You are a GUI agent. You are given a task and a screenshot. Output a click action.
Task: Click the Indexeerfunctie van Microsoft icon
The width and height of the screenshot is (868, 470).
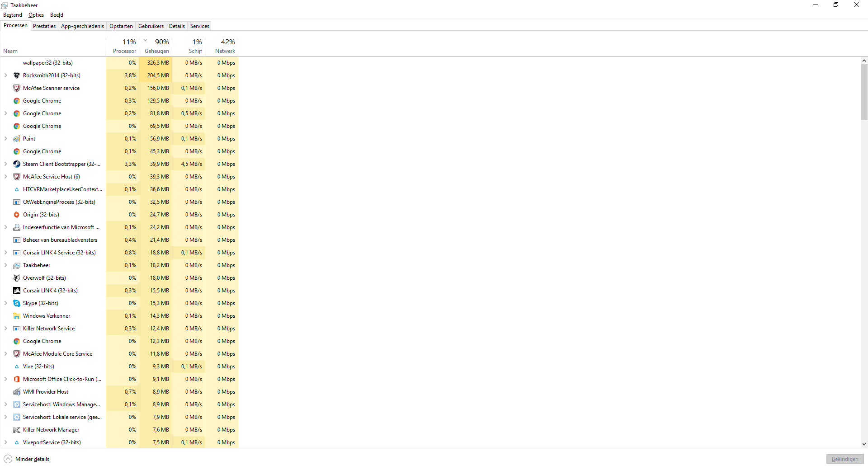[x=17, y=227]
